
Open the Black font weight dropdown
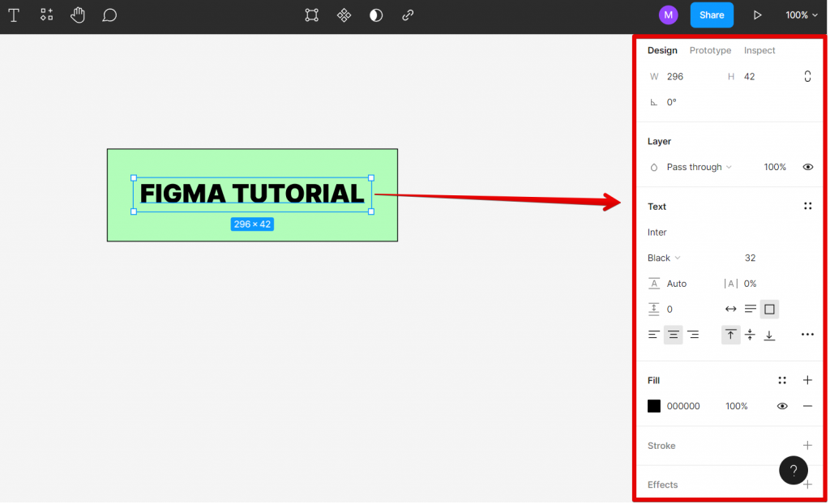point(663,258)
